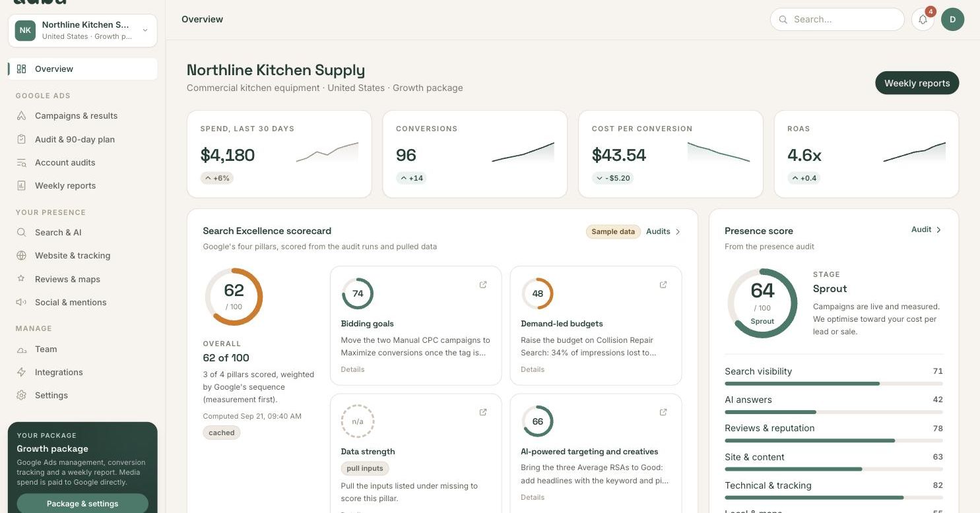This screenshot has width=980, height=513.
Task: Click the cached status tag
Action: pyautogui.click(x=222, y=433)
